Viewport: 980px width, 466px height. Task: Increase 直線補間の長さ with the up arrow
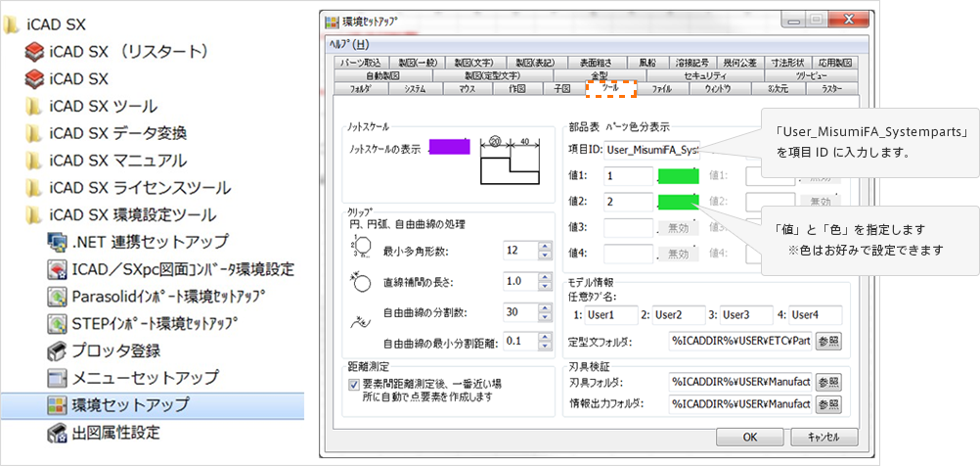tap(546, 277)
